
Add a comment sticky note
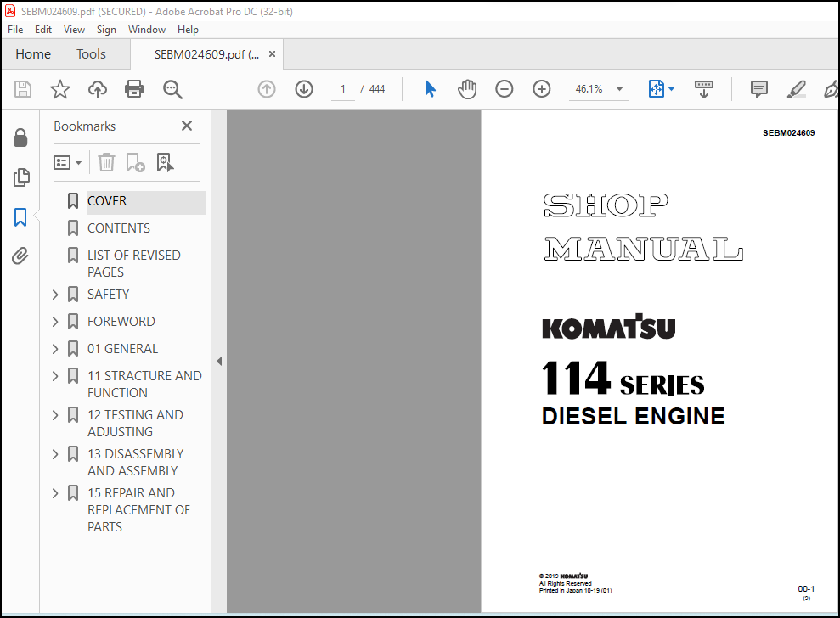tap(759, 89)
